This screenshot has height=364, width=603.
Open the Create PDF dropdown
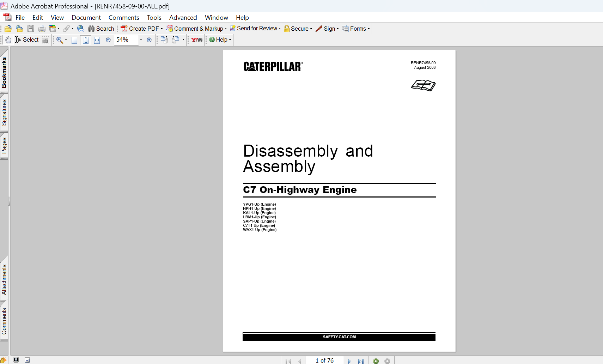pyautogui.click(x=142, y=29)
